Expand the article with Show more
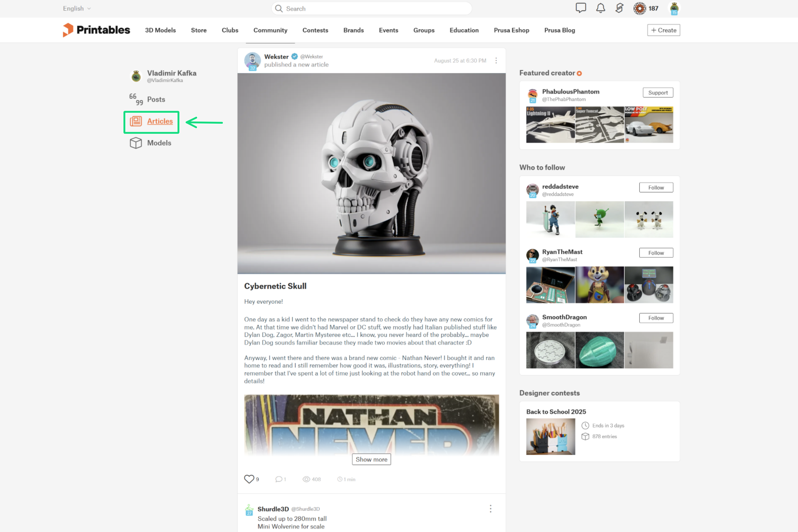 point(371,459)
